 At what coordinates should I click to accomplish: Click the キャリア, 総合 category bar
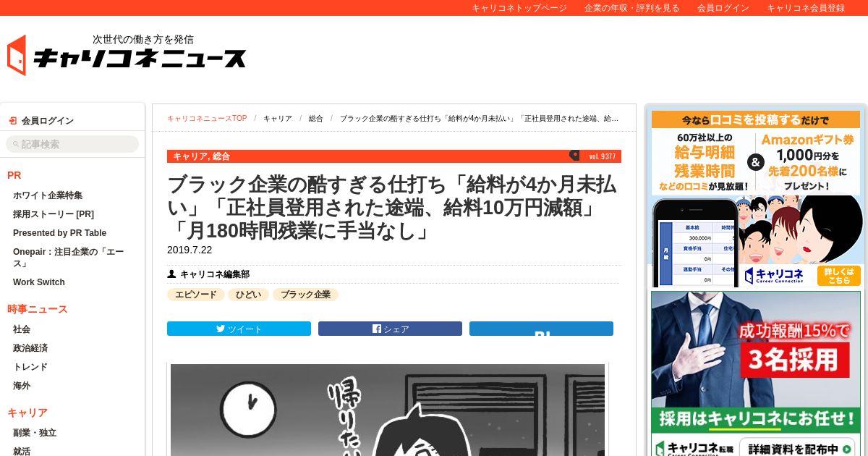pyautogui.click(x=394, y=156)
